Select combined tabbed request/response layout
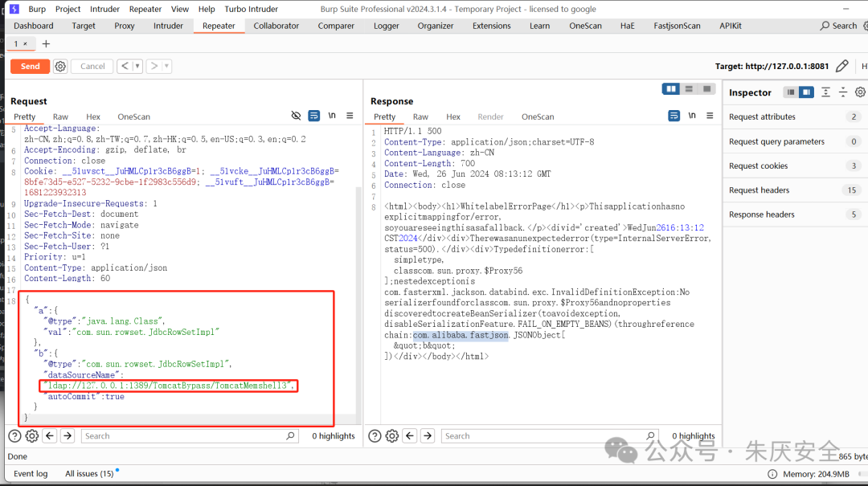The height and width of the screenshot is (486, 868). click(707, 89)
